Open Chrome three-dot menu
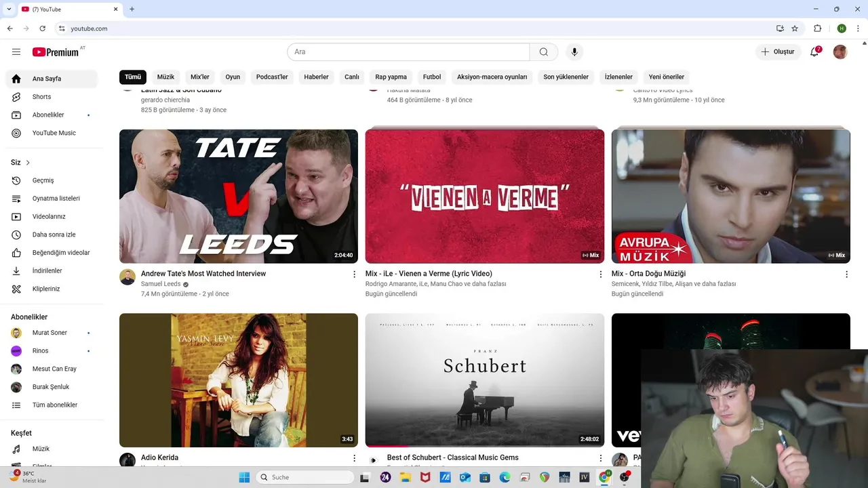The width and height of the screenshot is (868, 488). click(x=859, y=28)
